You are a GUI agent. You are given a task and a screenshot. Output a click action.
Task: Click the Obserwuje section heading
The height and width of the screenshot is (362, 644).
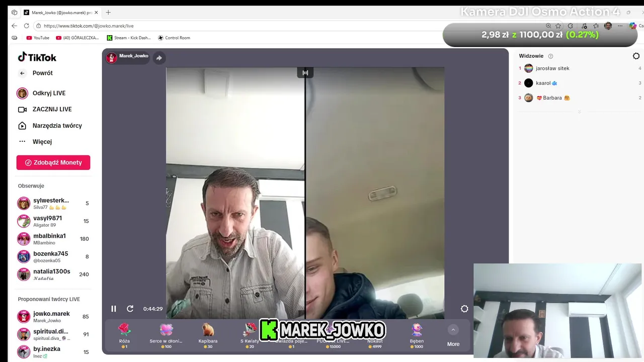(31, 186)
